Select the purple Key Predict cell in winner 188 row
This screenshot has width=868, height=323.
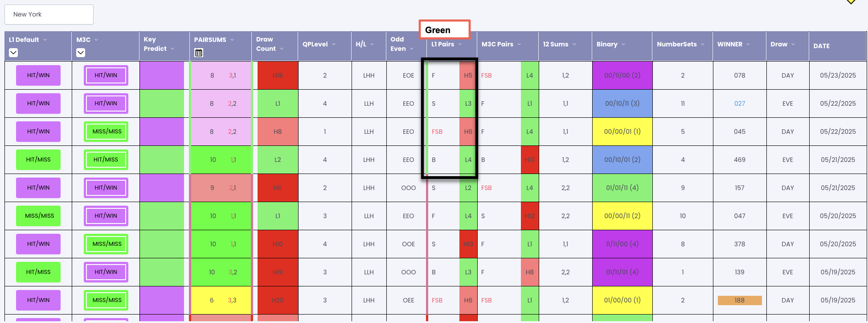tap(162, 300)
